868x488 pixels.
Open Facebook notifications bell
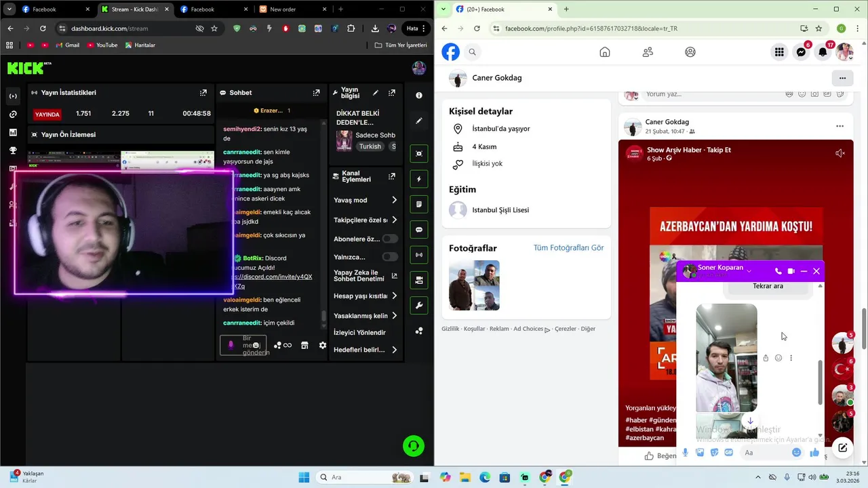[823, 52]
